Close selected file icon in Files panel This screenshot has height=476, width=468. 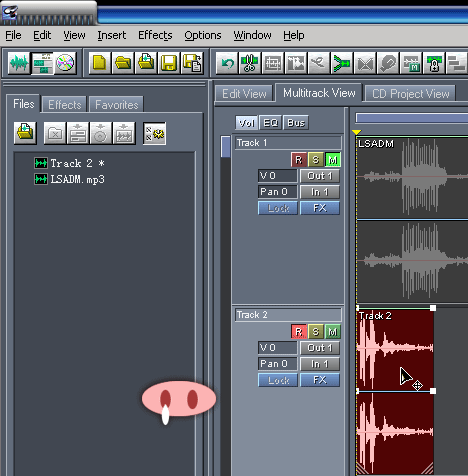pos(55,133)
